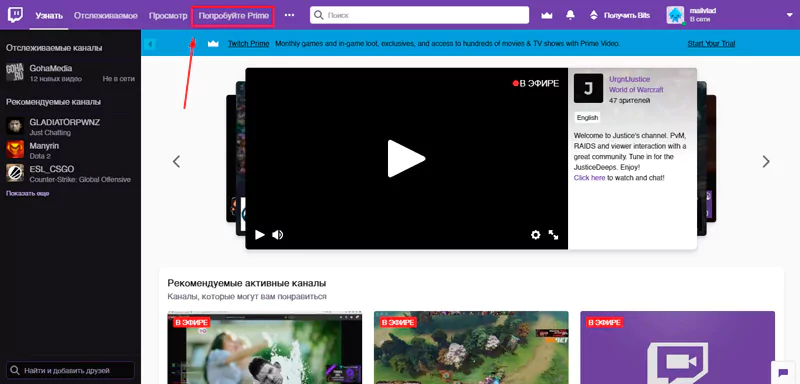Screen dimensions: 800x384
Task: Click the Рекомендуемые активные каналы heading
Action: [x=247, y=284]
